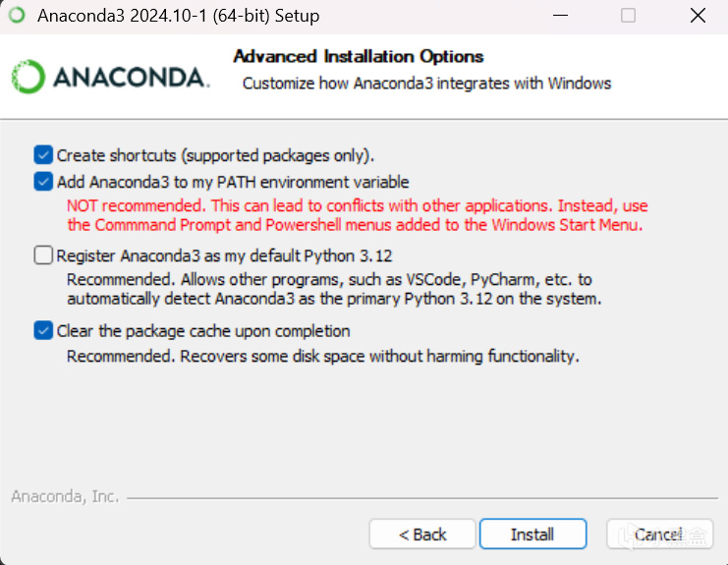Image resolution: width=728 pixels, height=565 pixels.
Task: Click the Anaconda logo in the header
Action: pyautogui.click(x=110, y=77)
